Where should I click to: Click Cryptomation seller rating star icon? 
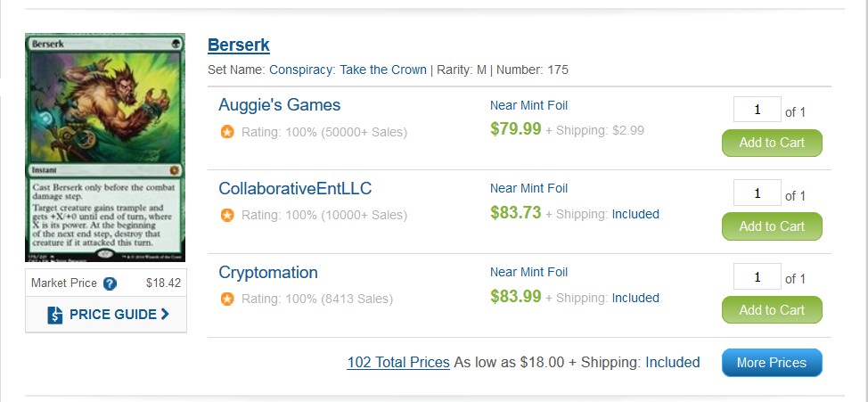(x=227, y=299)
